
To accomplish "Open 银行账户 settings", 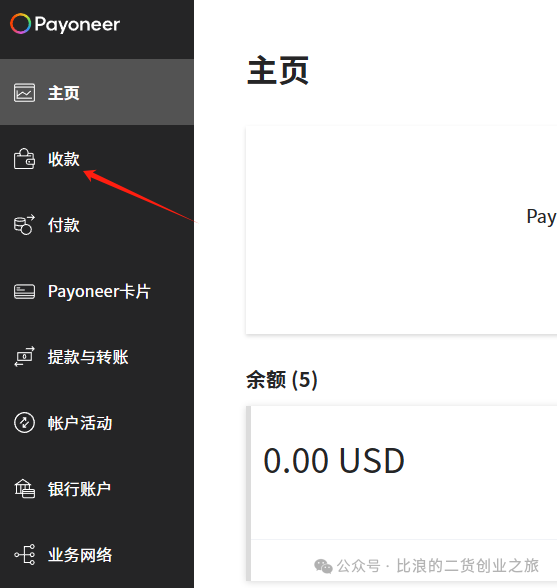I will (x=97, y=489).
